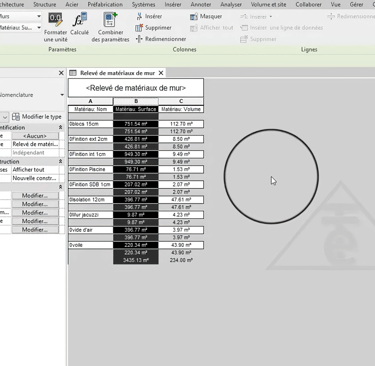Collapse the Identification properties section
The width and height of the screenshot is (375, 366).
coord(60,127)
